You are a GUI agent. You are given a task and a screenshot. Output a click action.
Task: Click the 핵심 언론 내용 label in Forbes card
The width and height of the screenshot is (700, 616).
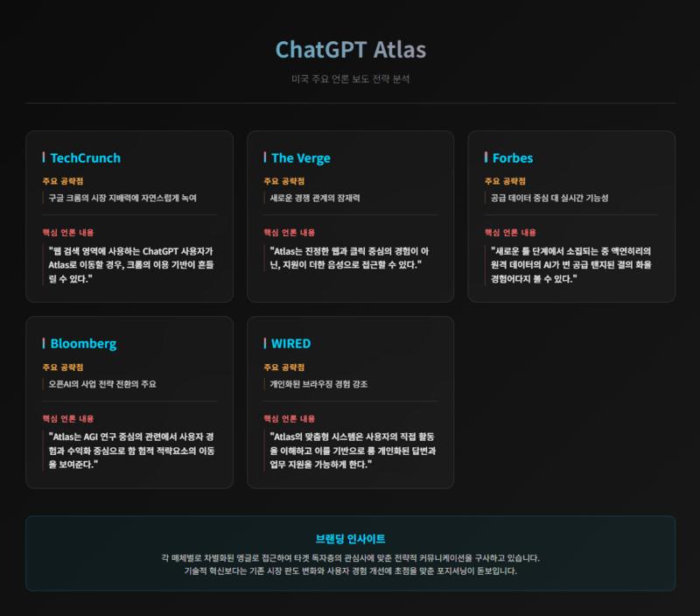(x=510, y=233)
